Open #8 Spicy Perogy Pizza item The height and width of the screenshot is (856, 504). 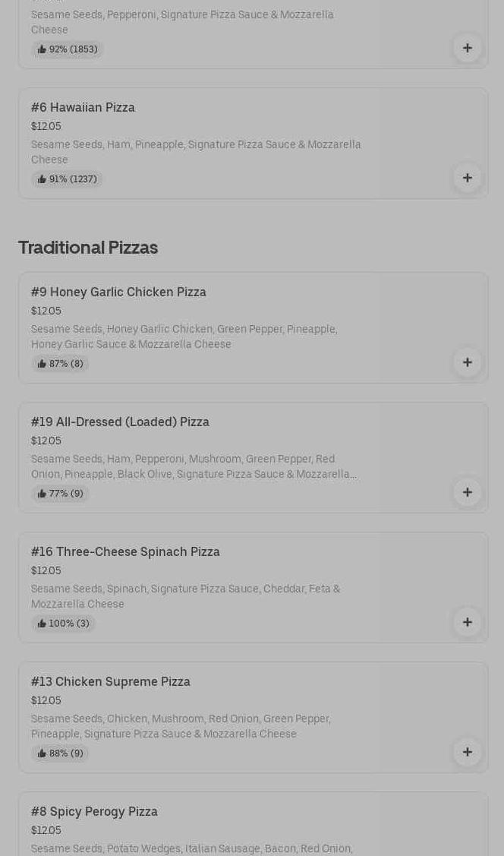pos(94,811)
